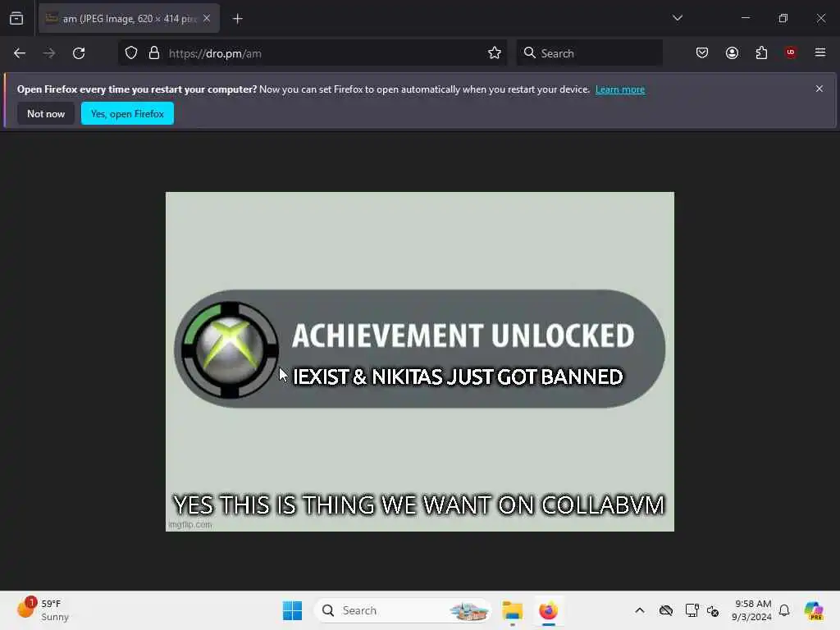Open the Windows Start menu
Screen dimensions: 840x630
[293, 610]
